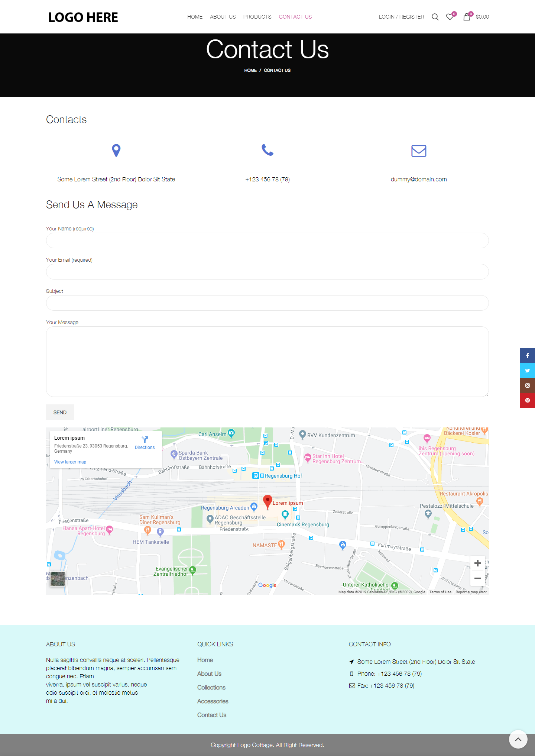
Task: Click Login / Register link
Action: pos(401,17)
